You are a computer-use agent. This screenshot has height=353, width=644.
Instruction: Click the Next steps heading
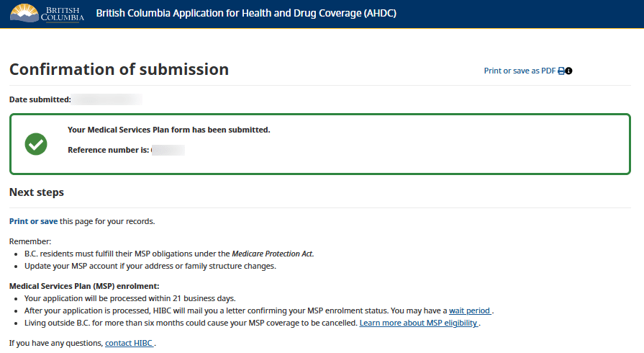37,192
